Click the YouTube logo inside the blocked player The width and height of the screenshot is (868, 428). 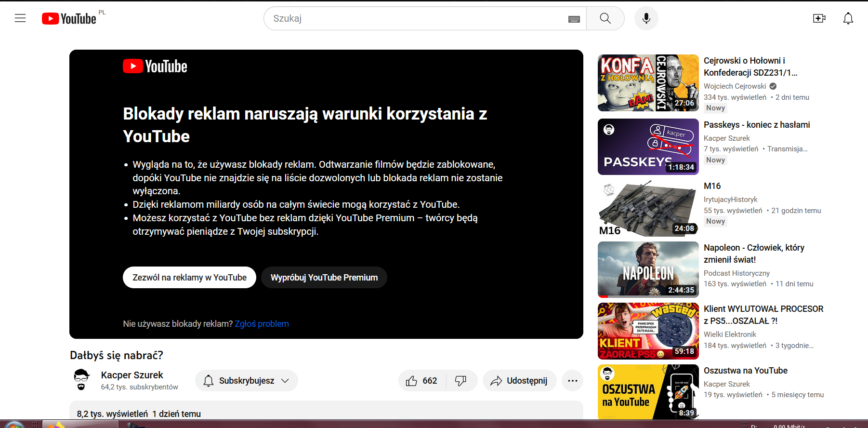tap(155, 66)
